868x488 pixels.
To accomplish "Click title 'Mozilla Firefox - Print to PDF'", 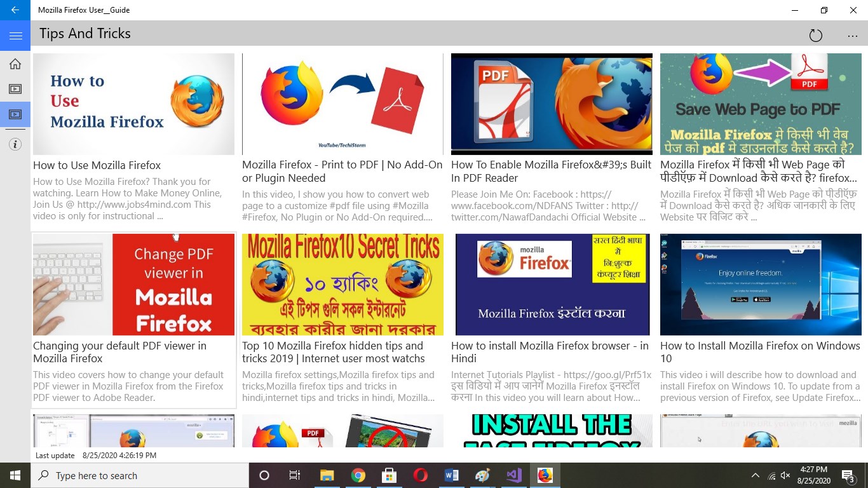I will [x=342, y=172].
